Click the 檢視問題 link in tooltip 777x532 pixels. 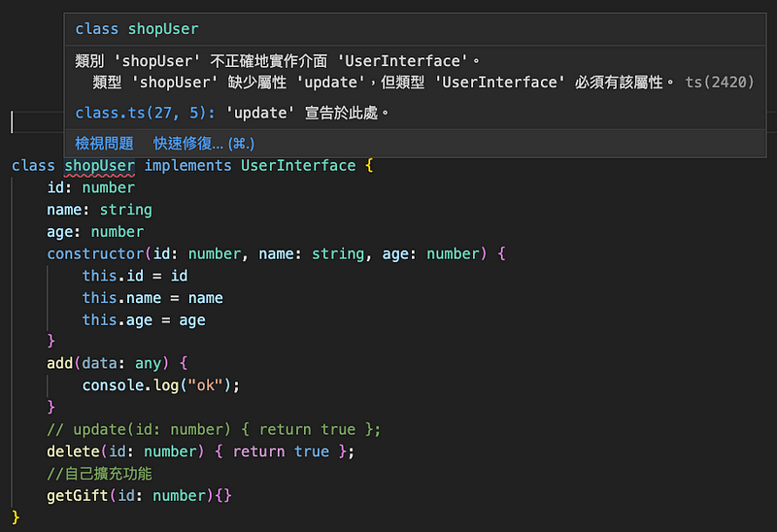point(104,143)
